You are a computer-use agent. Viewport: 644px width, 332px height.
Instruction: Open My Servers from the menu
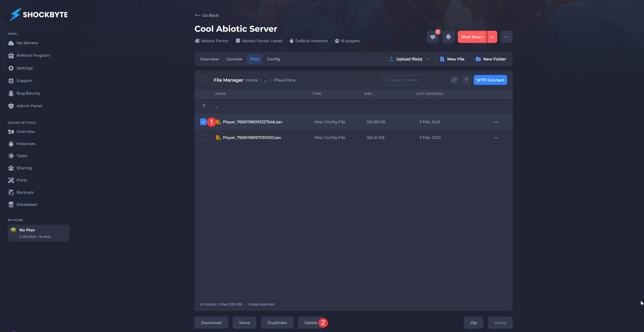[27, 43]
